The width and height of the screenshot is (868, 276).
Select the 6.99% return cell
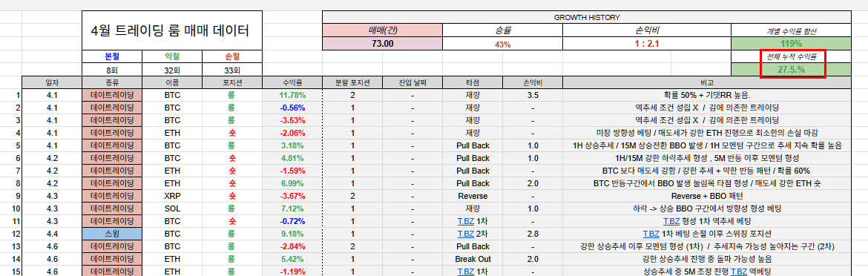[292, 183]
